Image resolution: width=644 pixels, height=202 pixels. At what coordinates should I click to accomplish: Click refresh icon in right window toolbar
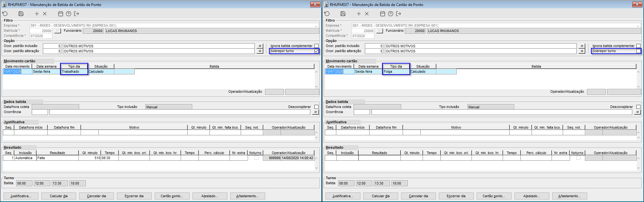coord(327,14)
